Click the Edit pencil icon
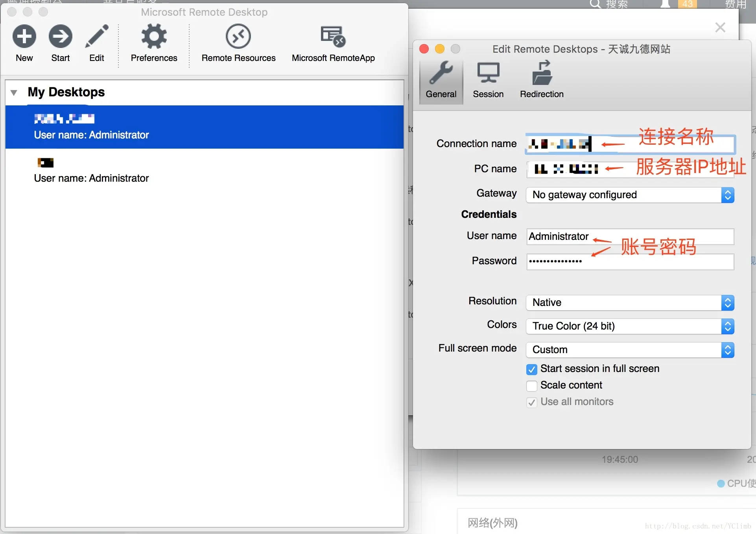Viewport: 756px width, 534px height. click(97, 37)
